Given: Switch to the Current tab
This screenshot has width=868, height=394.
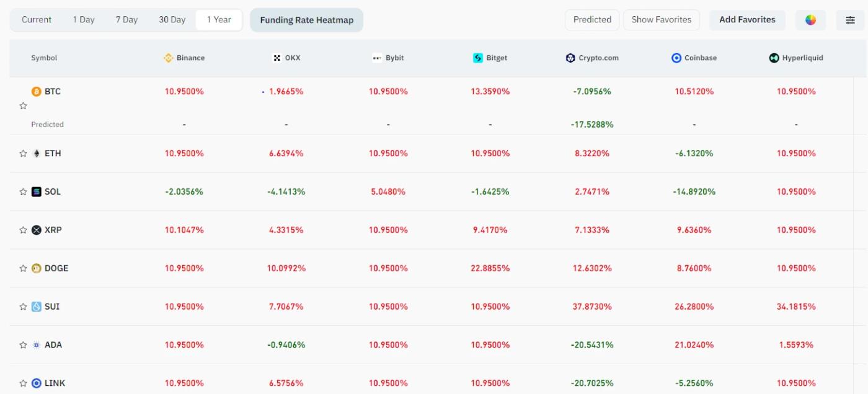Looking at the screenshot, I should point(36,19).
